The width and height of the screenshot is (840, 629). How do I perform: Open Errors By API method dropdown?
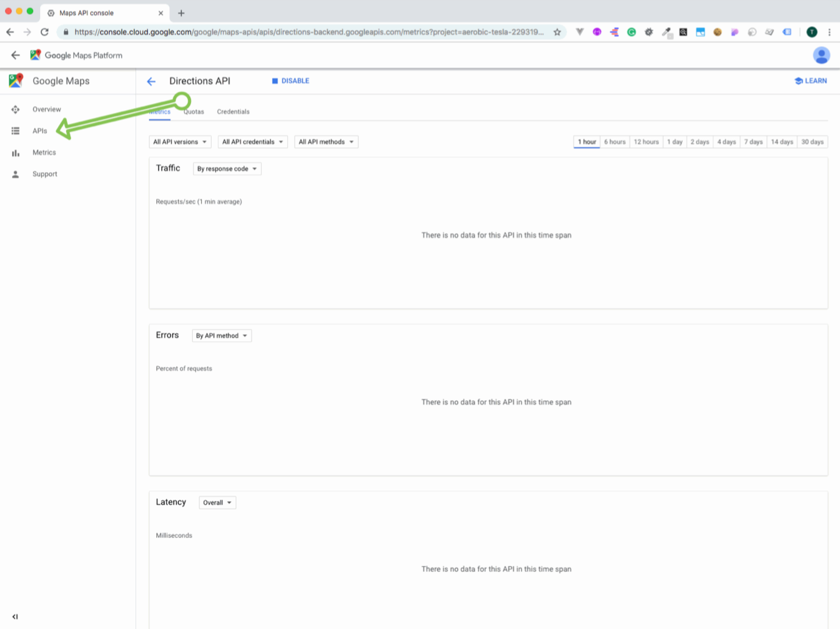click(x=221, y=336)
